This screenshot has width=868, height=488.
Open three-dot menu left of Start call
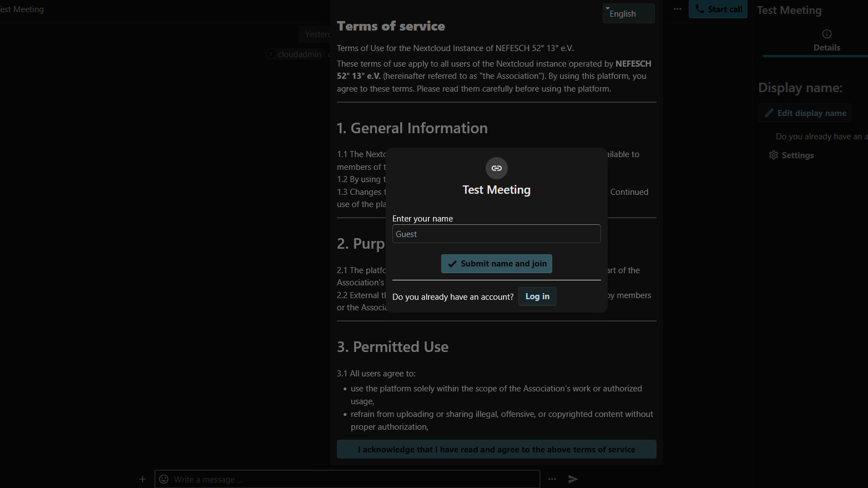(x=678, y=9)
